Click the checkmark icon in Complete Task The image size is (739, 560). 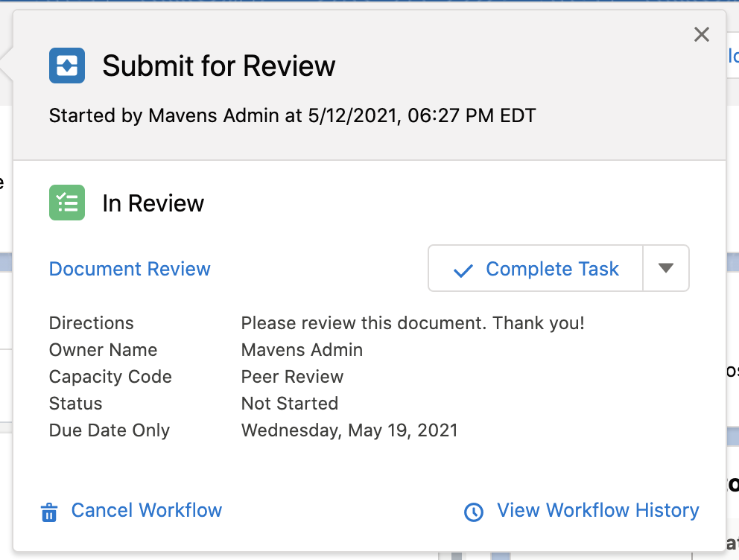tap(463, 270)
